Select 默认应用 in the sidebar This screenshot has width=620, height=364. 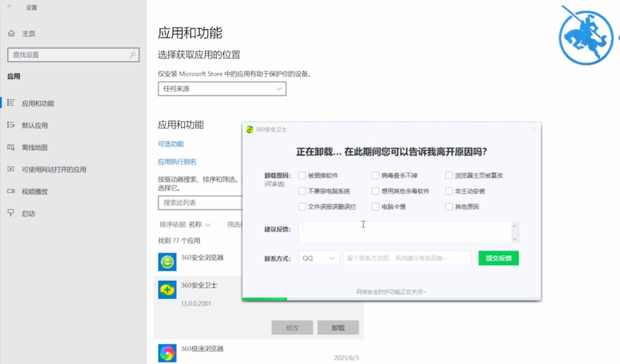coord(35,125)
